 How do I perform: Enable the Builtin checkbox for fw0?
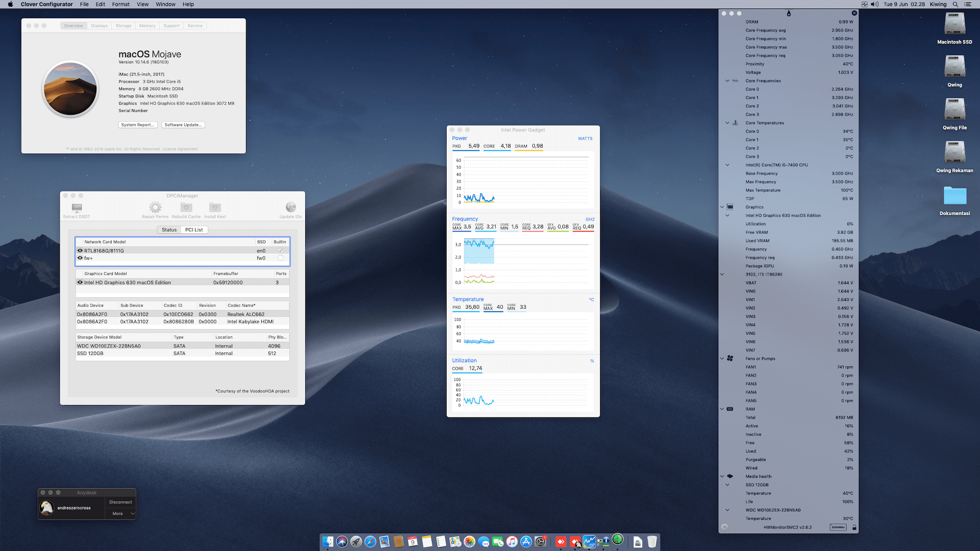[x=280, y=258]
